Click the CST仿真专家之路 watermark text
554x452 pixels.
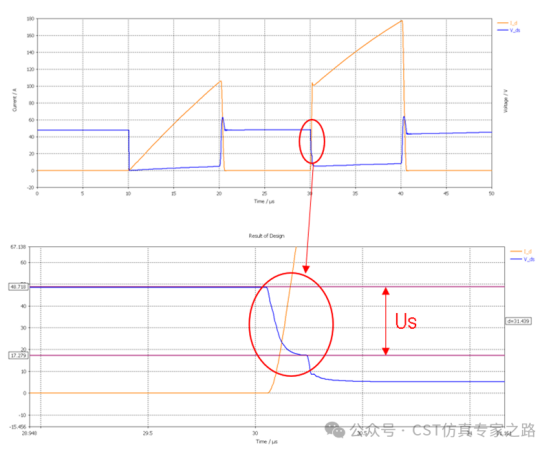pos(474,430)
